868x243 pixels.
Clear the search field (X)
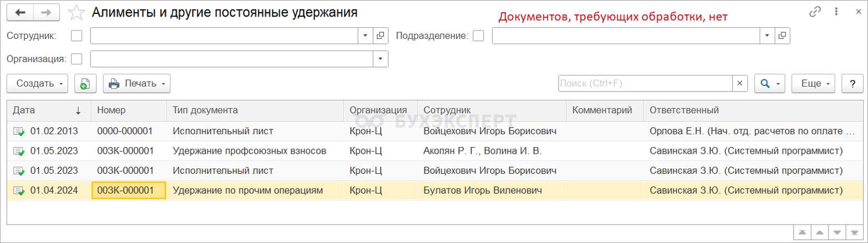click(739, 83)
